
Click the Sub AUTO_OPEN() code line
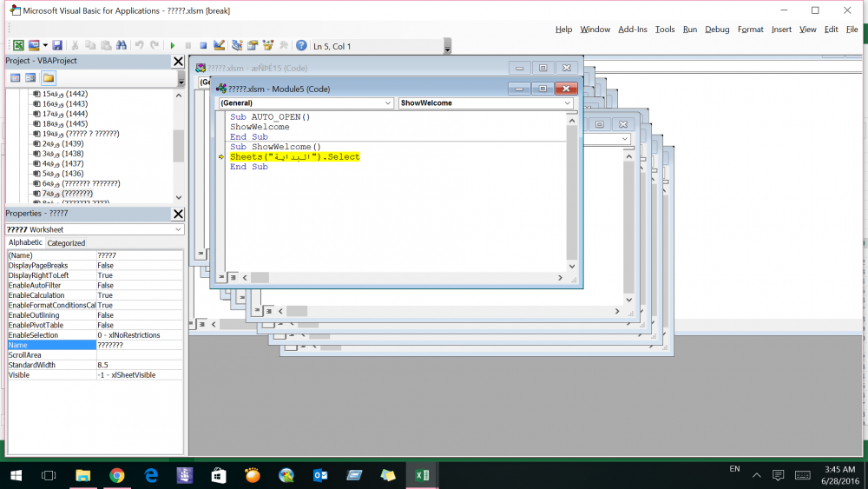click(270, 117)
